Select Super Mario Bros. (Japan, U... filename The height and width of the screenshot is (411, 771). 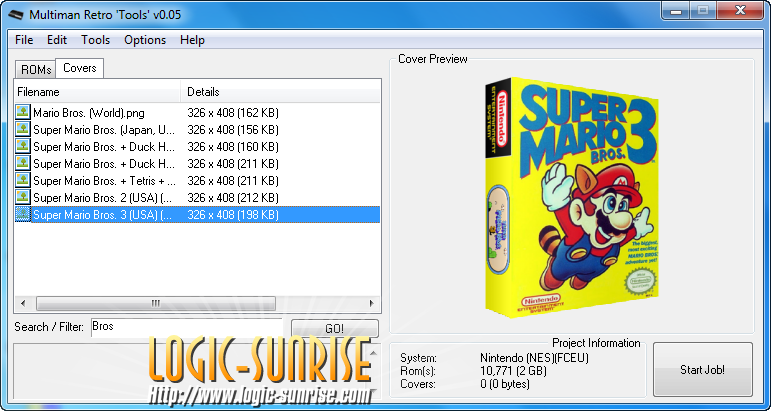point(104,130)
